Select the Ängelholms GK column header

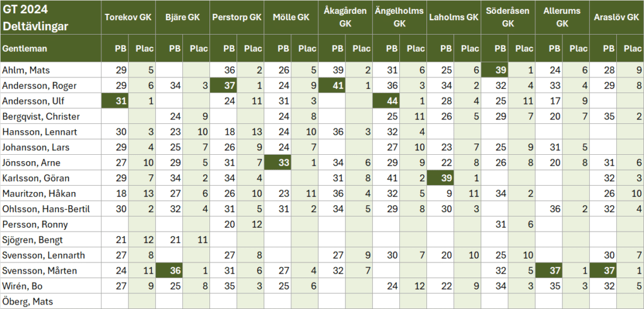[399, 18]
